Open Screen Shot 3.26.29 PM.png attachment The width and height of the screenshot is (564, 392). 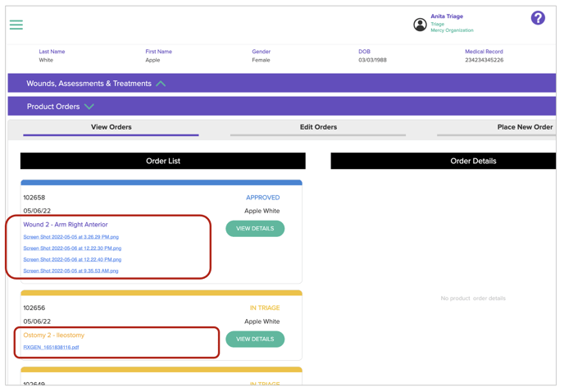coord(70,237)
